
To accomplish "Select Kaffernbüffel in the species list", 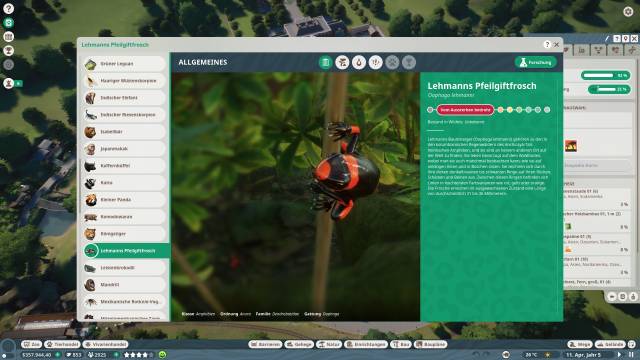I will (x=124, y=166).
